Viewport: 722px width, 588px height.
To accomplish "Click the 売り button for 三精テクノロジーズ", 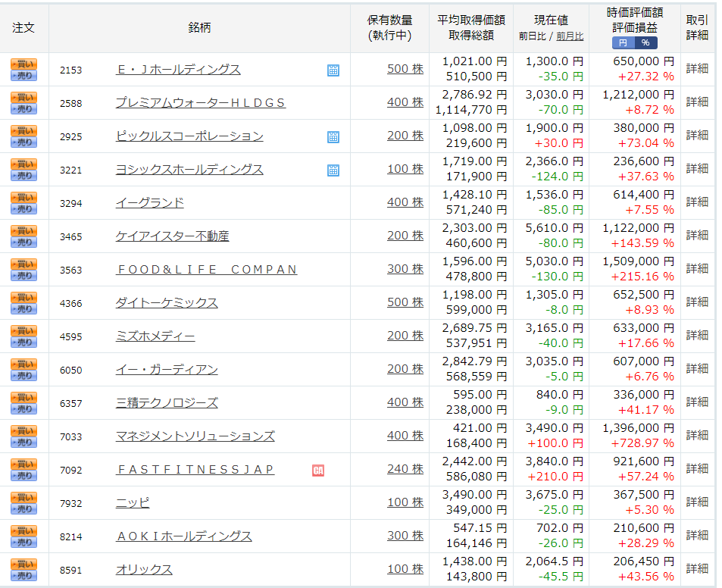I will (24, 409).
